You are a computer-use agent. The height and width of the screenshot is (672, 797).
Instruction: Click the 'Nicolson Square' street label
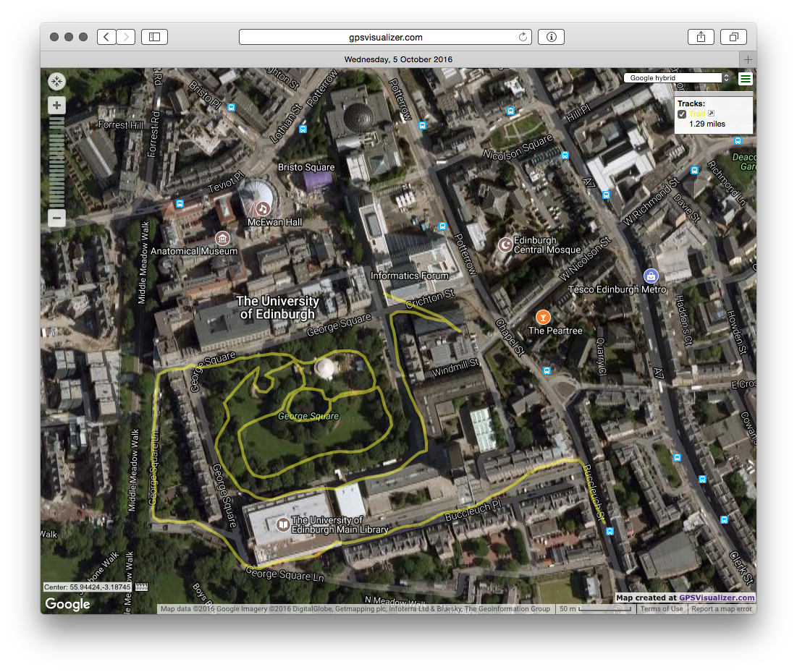click(x=518, y=147)
